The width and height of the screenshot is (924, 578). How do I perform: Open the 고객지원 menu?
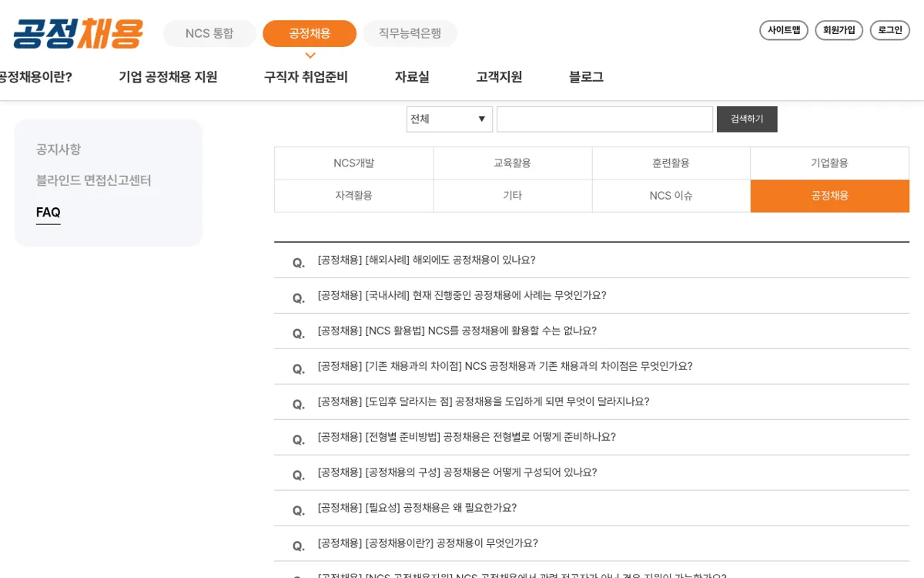(499, 77)
